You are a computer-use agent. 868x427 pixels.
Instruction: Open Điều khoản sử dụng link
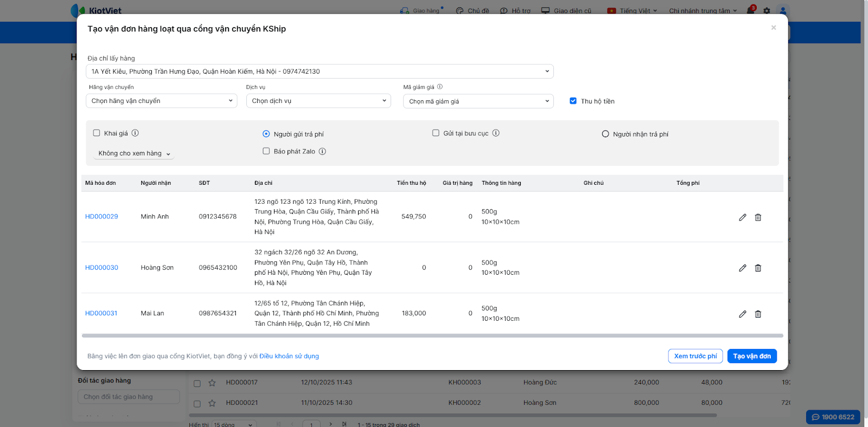point(289,356)
